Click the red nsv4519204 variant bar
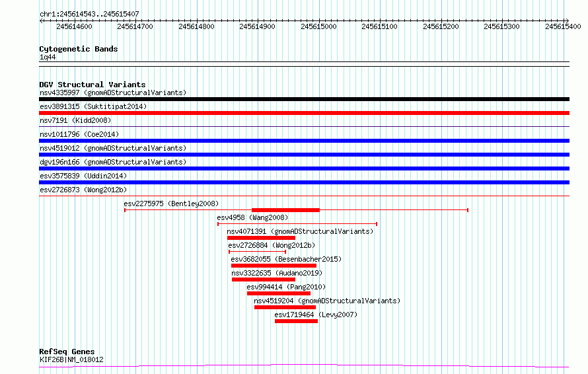Screen dimensions: 588x374 [x=285, y=308]
